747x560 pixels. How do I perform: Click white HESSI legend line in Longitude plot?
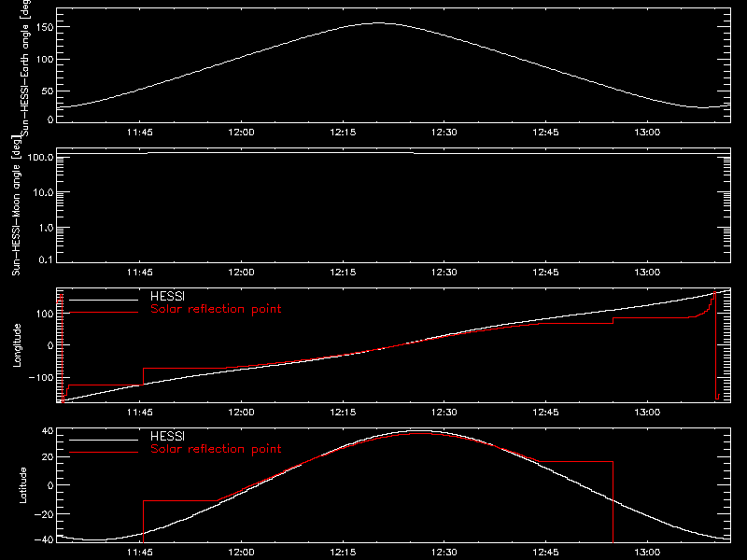coord(104,300)
